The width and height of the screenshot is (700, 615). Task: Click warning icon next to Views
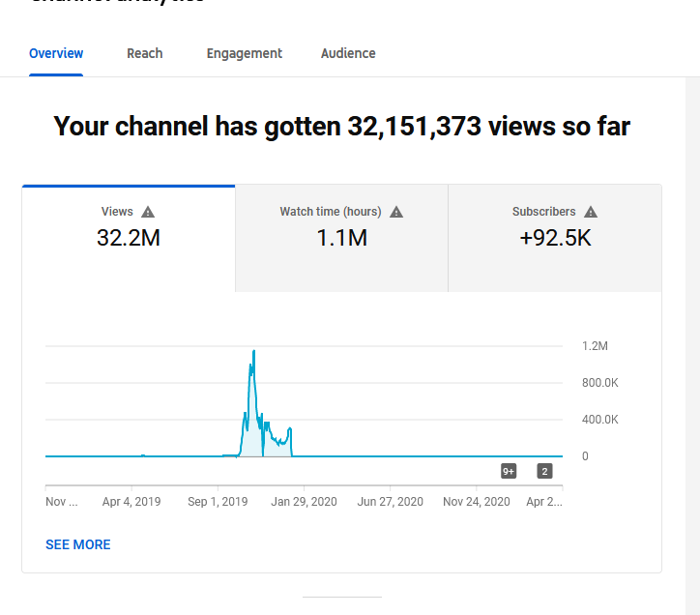[x=148, y=212]
